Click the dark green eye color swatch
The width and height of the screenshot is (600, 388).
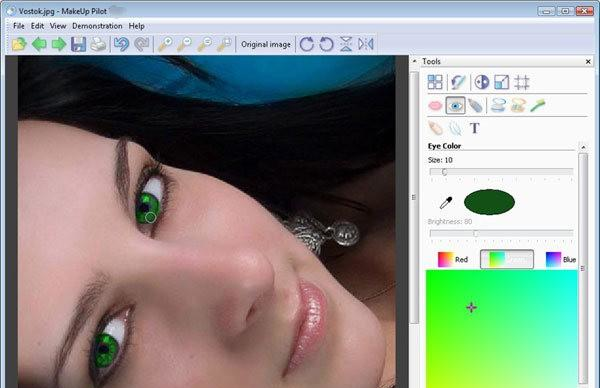(x=489, y=202)
